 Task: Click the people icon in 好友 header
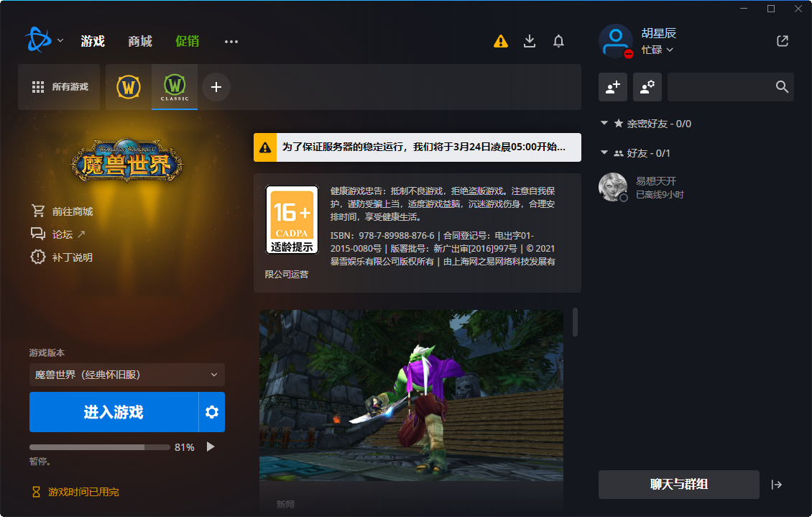(x=618, y=153)
